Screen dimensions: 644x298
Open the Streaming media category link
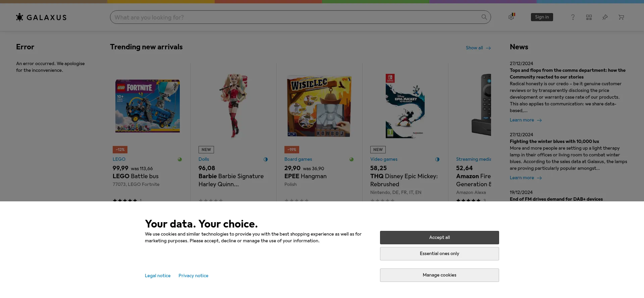[x=473, y=159]
